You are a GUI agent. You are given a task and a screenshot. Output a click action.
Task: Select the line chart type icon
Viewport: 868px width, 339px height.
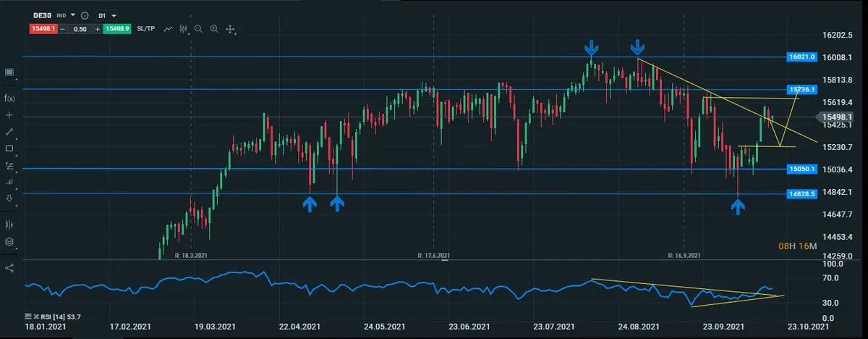point(168,29)
